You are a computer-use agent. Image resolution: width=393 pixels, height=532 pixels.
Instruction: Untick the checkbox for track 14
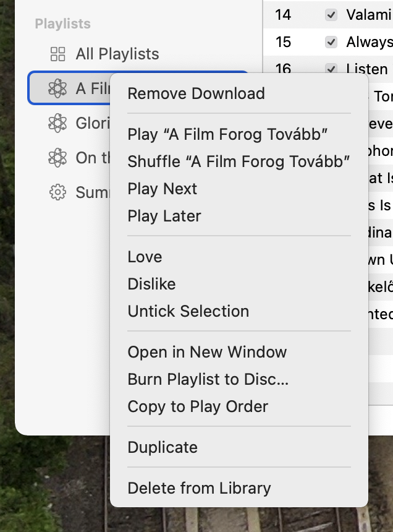pos(332,15)
